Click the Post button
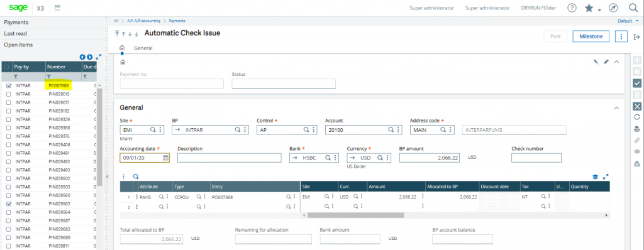Viewport: 644px width, 250px height. (x=555, y=36)
